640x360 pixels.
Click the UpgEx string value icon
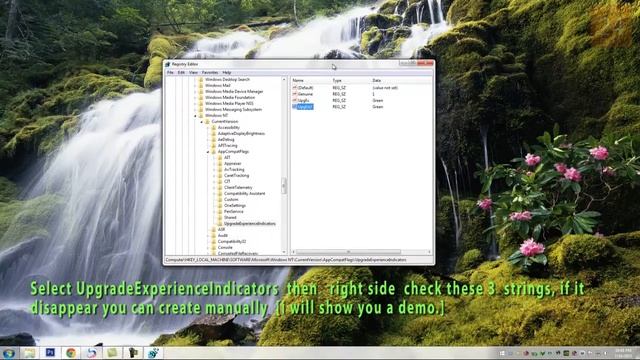click(x=295, y=100)
